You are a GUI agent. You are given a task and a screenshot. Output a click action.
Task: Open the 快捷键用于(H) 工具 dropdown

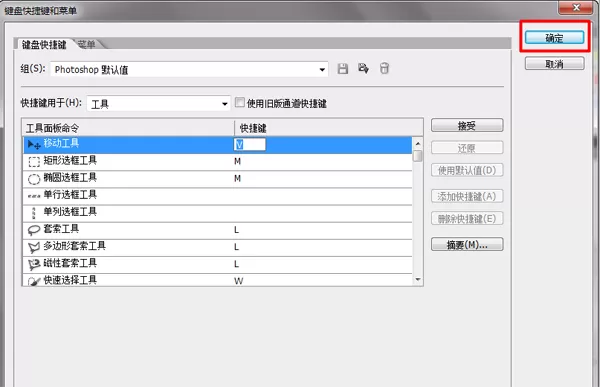coord(158,103)
